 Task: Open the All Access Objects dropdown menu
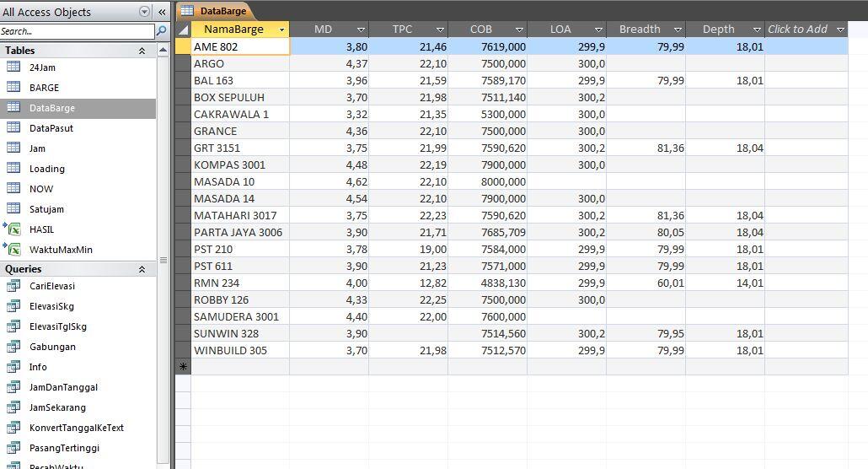144,12
